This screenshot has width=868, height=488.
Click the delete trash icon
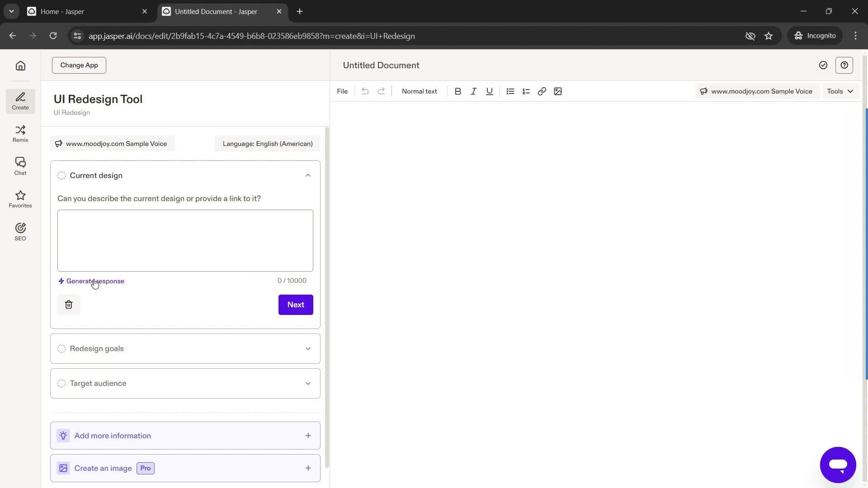[68, 305]
